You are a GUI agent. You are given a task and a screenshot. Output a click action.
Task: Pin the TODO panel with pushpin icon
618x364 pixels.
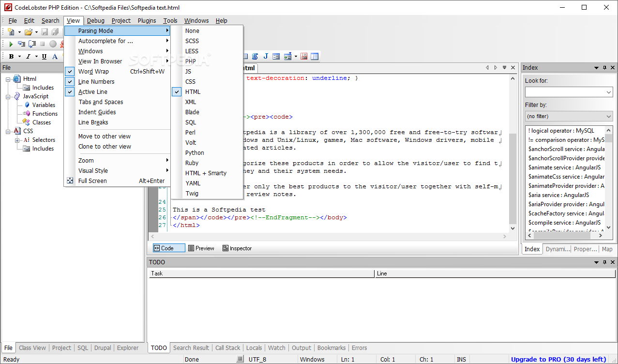(x=604, y=262)
